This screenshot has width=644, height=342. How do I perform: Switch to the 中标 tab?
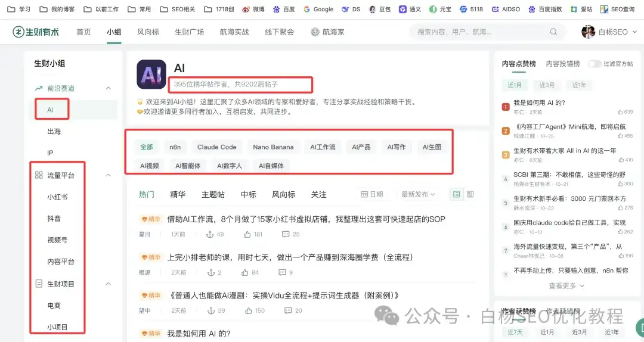tap(249, 194)
